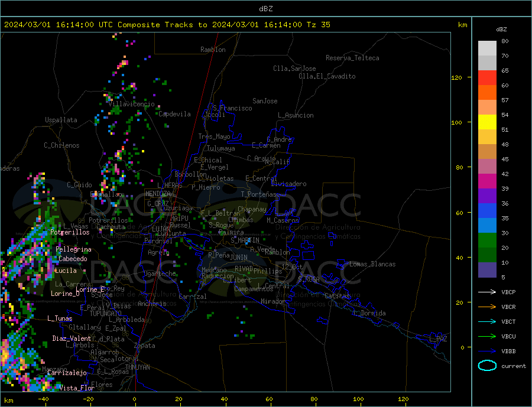Click the Clla.El_Cavadito label
This screenshot has width=532, height=407.
click(x=327, y=76)
